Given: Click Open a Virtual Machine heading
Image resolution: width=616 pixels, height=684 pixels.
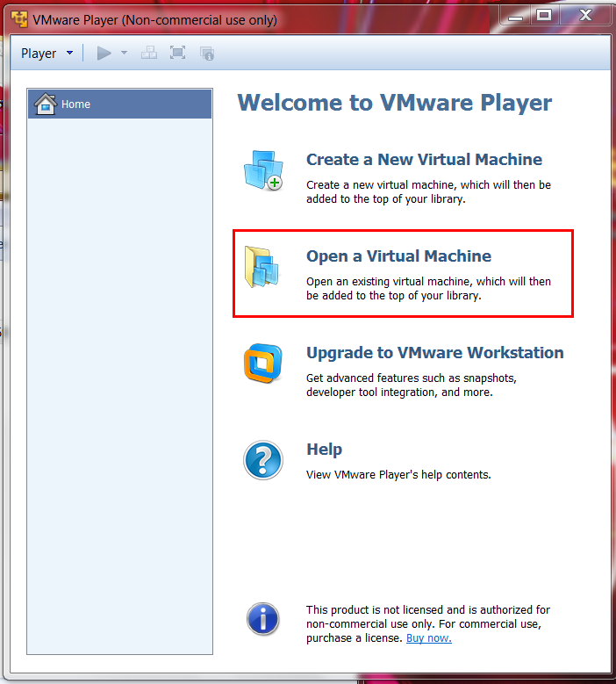Looking at the screenshot, I should (398, 256).
